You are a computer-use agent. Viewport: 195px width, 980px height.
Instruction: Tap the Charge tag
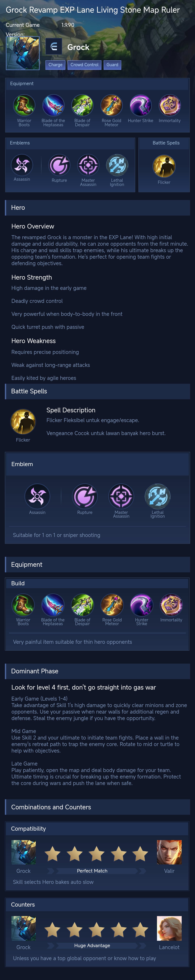55,65
